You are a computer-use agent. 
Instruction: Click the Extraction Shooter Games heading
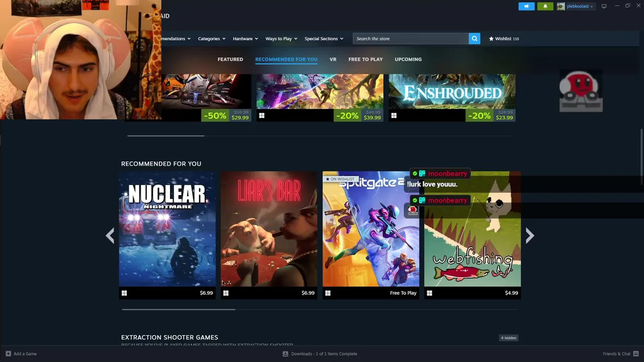click(170, 337)
